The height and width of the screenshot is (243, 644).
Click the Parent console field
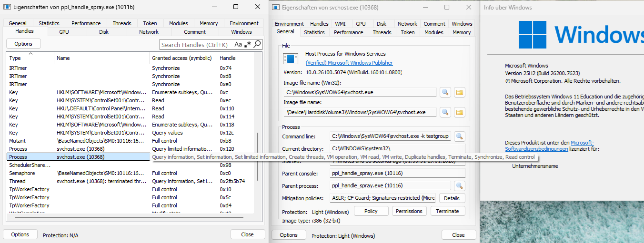pyautogui.click(x=397, y=173)
